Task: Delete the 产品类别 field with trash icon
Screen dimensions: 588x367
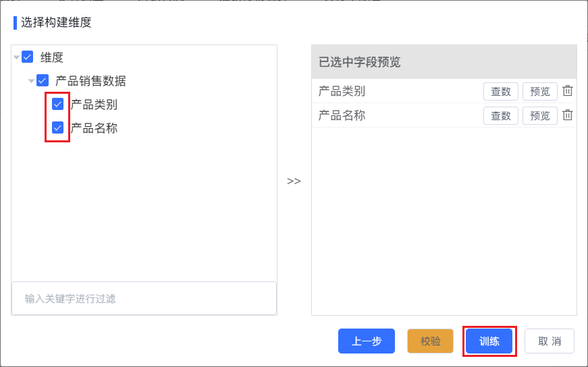Action: pyautogui.click(x=567, y=91)
